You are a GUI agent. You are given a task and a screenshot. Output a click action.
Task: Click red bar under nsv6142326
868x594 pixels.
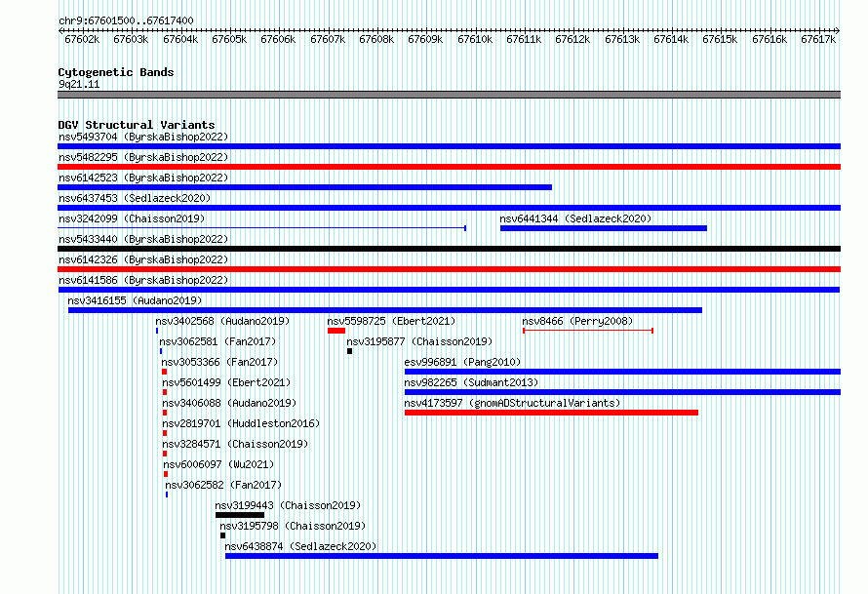449,269
